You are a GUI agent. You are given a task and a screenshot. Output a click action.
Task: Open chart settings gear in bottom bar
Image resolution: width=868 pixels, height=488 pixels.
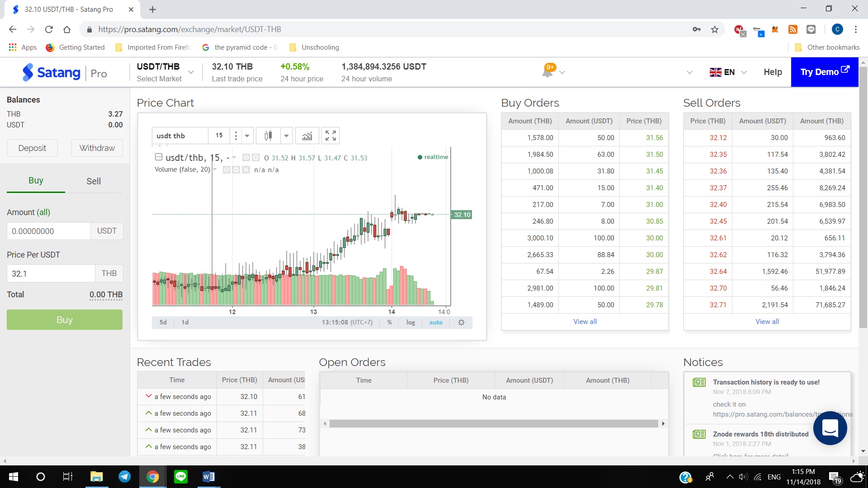pyautogui.click(x=461, y=322)
